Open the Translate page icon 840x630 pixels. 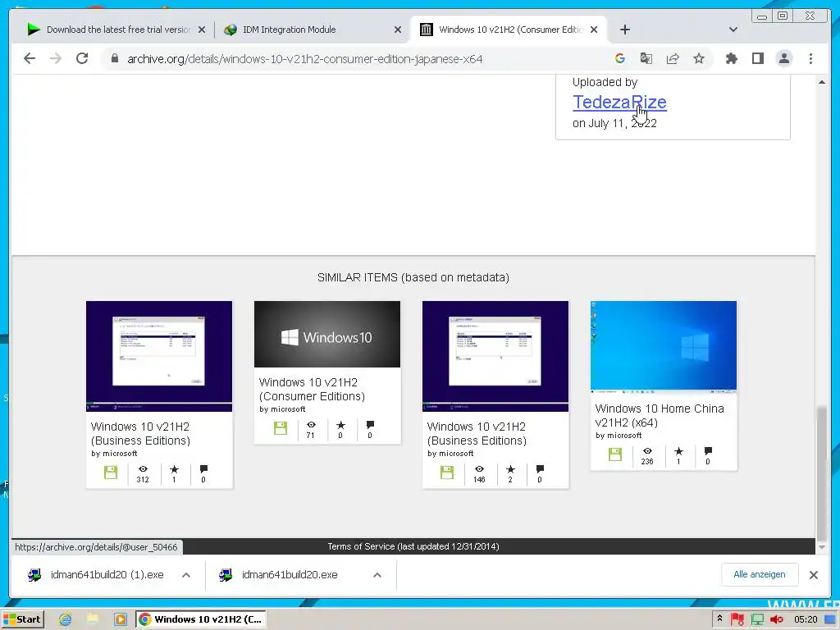tap(646, 58)
